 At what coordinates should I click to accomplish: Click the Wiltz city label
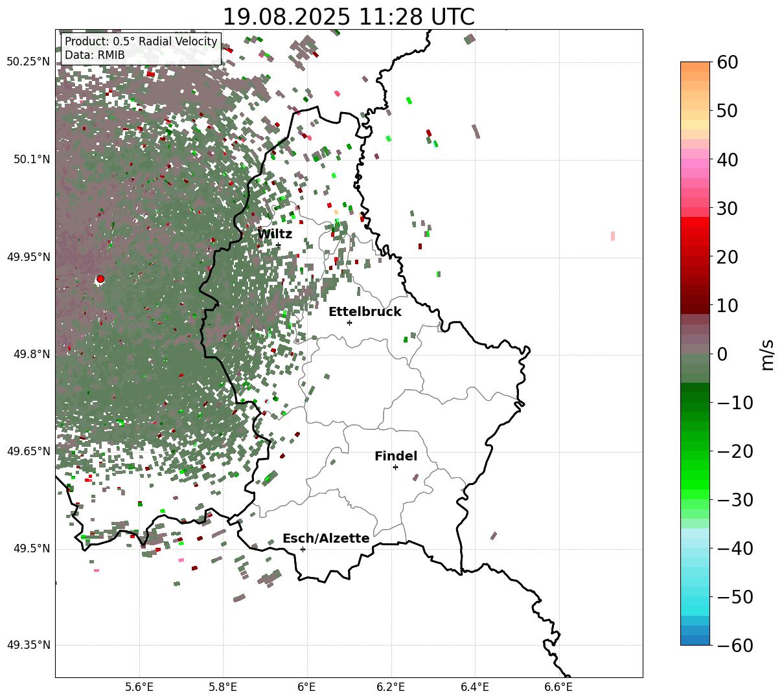coord(275,234)
